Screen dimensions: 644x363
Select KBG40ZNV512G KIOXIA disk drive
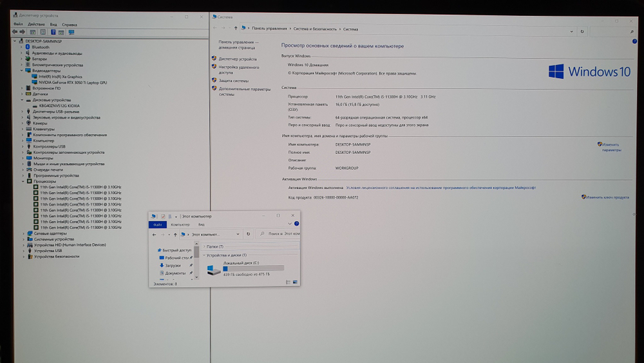point(59,106)
